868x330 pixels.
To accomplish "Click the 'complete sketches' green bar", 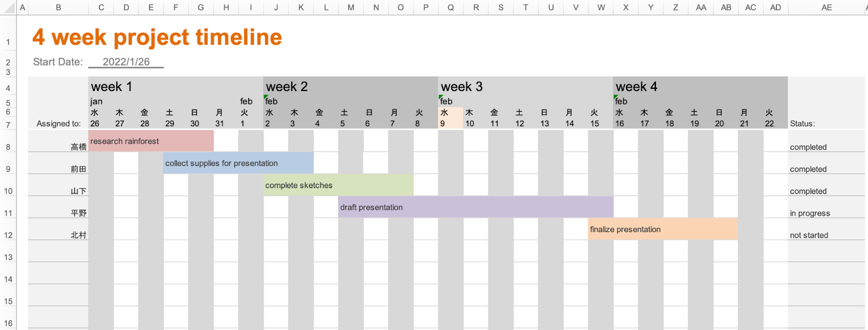I will pos(339,185).
